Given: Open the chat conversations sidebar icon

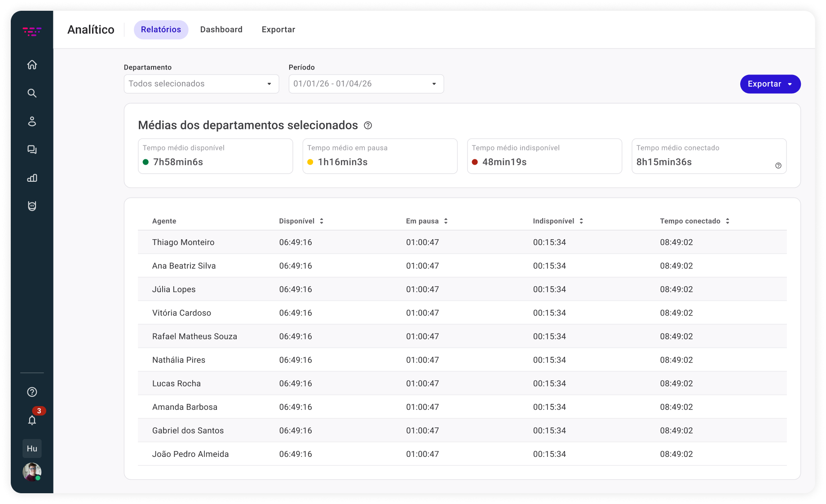Looking at the screenshot, I should (x=32, y=149).
